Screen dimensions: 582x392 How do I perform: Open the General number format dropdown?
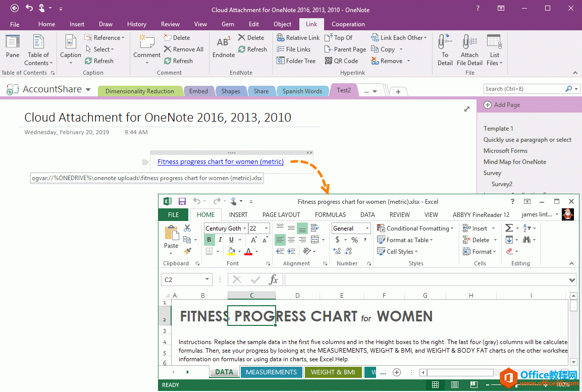click(x=367, y=229)
